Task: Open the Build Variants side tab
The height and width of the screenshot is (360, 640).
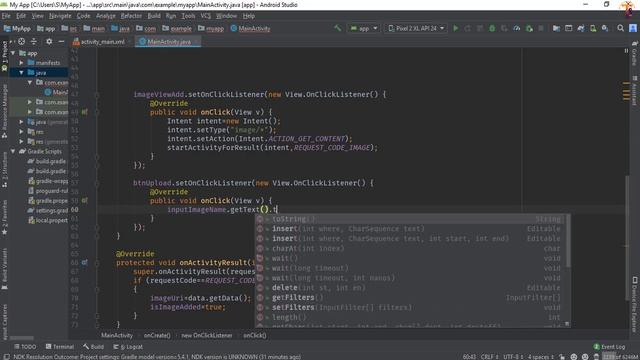Action: pos(4,269)
